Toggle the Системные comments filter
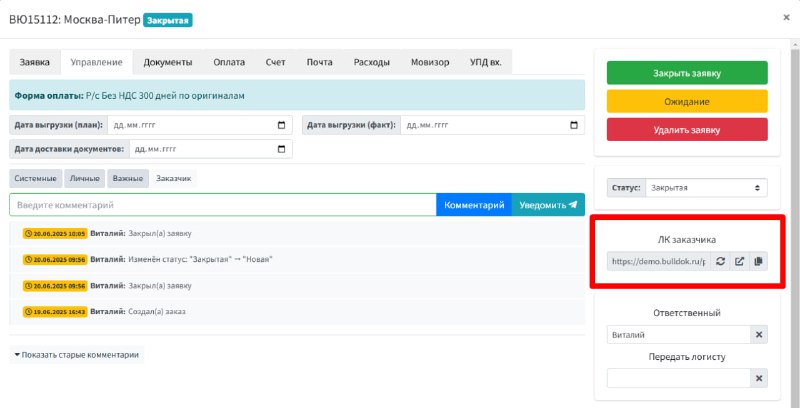Screen dimensions: 800x408 pos(36,178)
